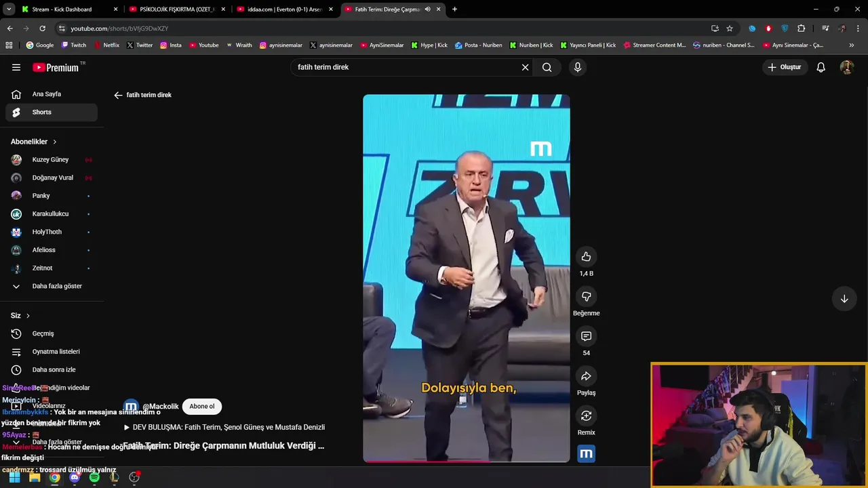Viewport: 868px width, 488px height.
Task: Open the Chrome three-dot menu
Action: 859,28
